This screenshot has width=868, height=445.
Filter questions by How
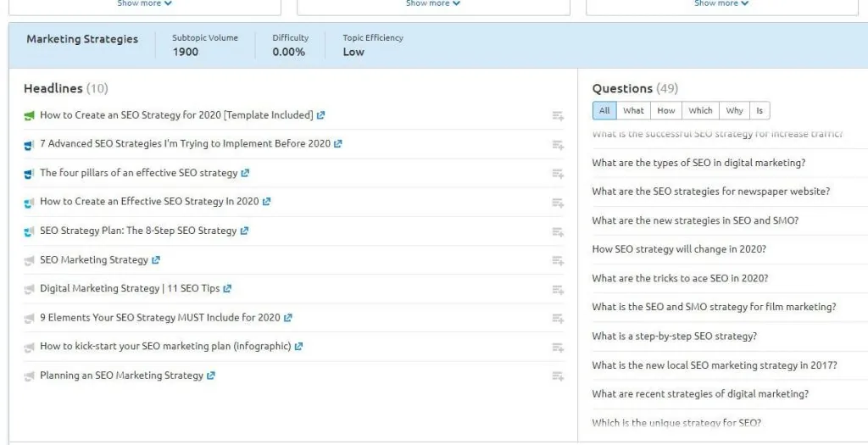click(666, 111)
